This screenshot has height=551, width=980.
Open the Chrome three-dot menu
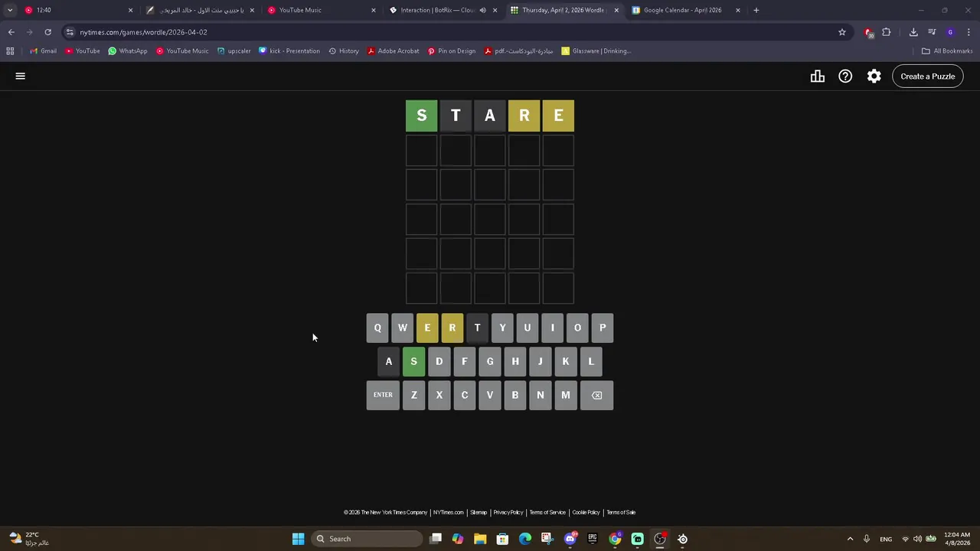click(969, 32)
